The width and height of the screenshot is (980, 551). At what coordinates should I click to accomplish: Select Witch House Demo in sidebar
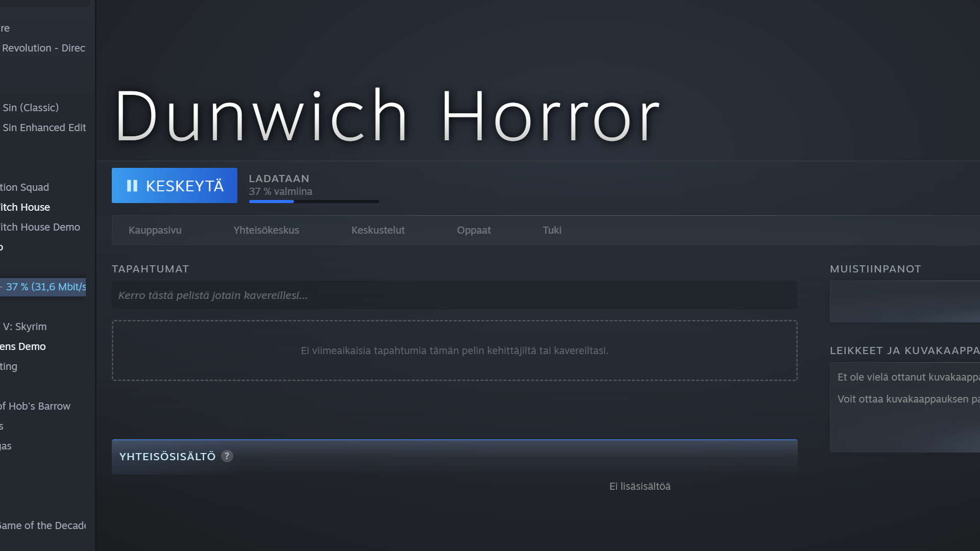[x=40, y=227]
